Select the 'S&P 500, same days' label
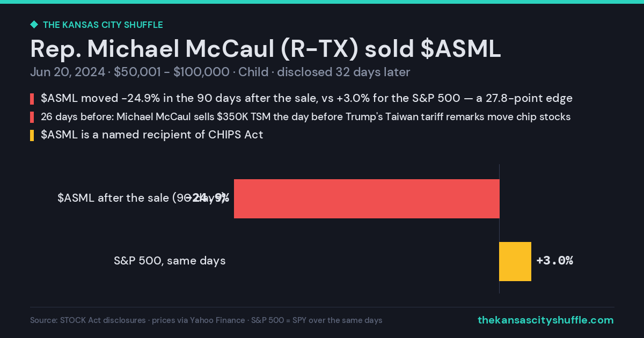This screenshot has width=644, height=338. 170,261
